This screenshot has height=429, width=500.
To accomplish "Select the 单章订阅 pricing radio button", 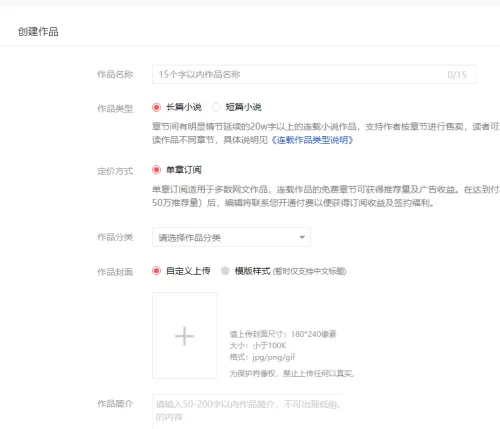I will [x=156, y=170].
